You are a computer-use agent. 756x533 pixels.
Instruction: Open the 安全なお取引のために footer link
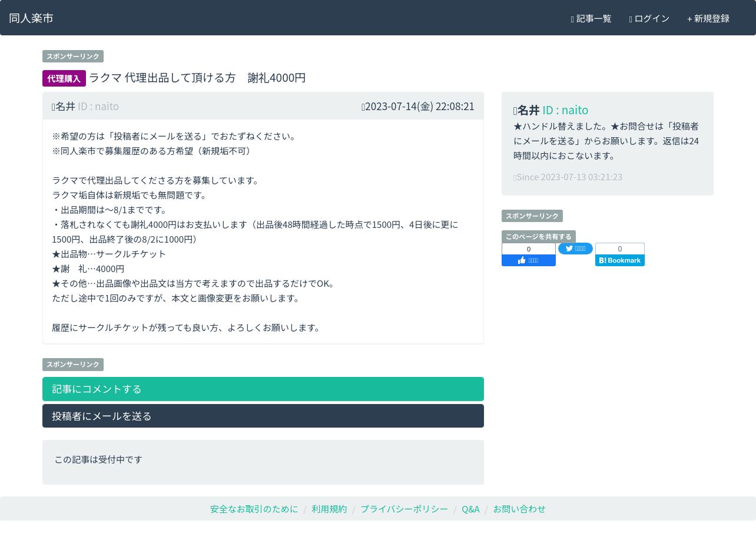(x=254, y=509)
